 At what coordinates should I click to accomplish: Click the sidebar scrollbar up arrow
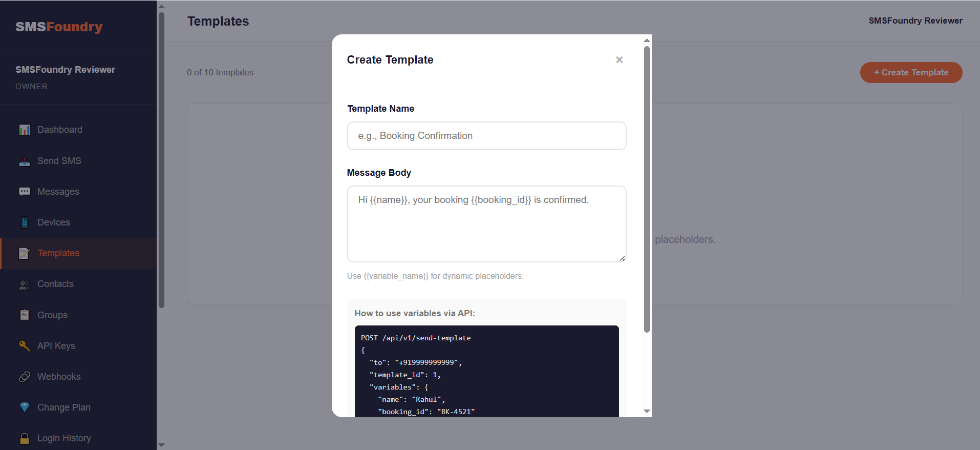tap(161, 7)
